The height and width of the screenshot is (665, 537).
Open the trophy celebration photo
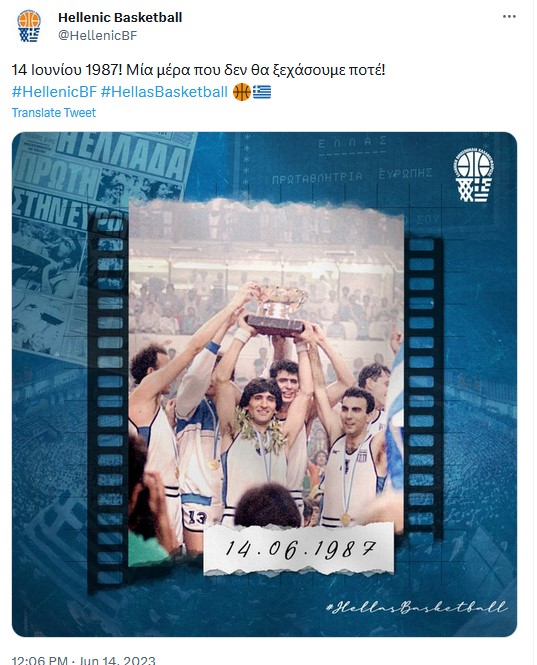point(266,382)
